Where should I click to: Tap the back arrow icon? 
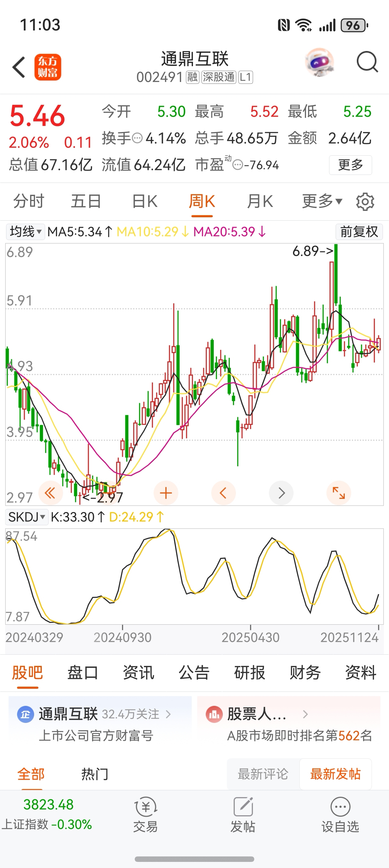click(x=19, y=67)
